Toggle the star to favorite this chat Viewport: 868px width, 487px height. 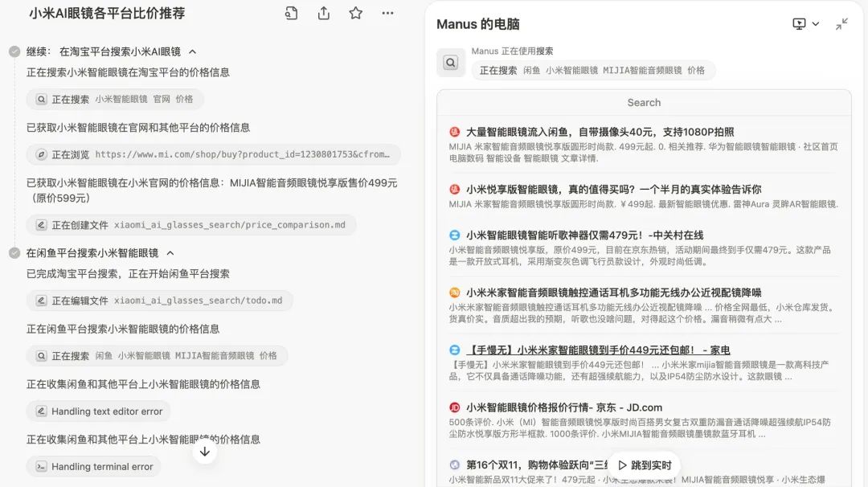(x=355, y=13)
